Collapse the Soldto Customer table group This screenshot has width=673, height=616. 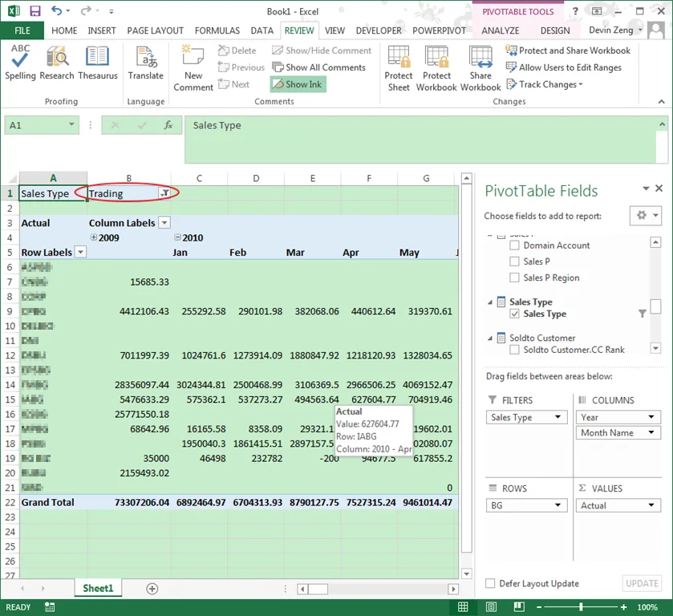(490, 338)
